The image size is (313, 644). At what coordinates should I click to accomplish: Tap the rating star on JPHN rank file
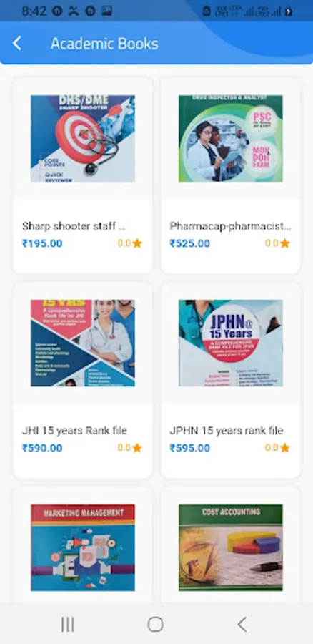coord(284,448)
